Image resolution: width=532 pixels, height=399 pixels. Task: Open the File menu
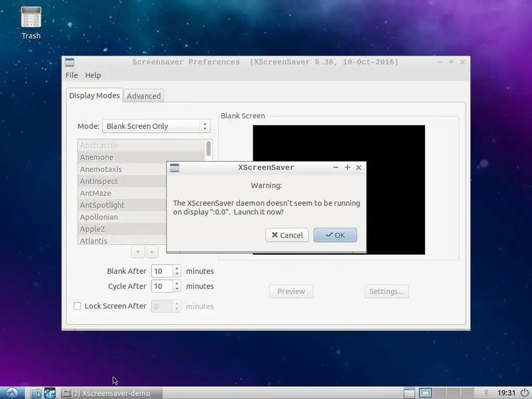pos(72,75)
